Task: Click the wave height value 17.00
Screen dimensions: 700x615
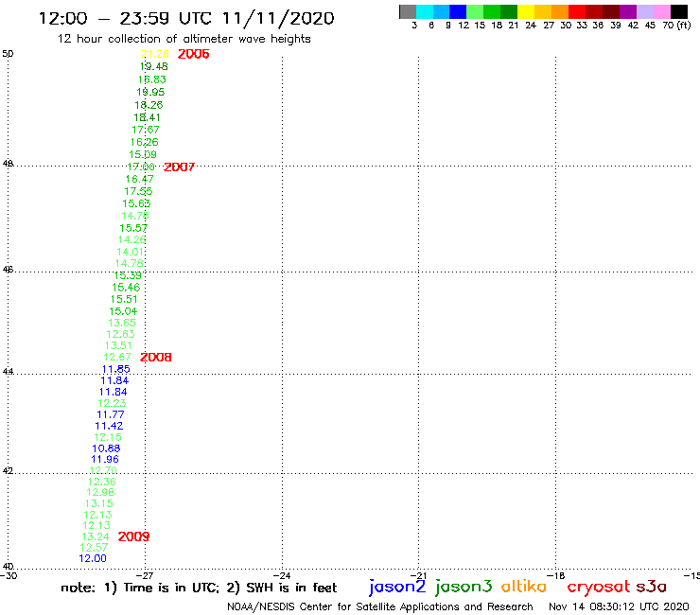Action: click(141, 167)
